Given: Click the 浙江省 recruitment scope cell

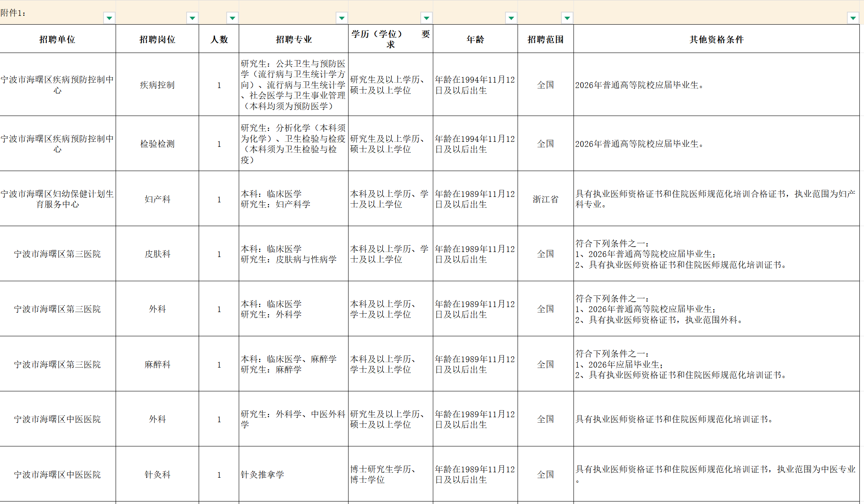Looking at the screenshot, I should point(545,199).
